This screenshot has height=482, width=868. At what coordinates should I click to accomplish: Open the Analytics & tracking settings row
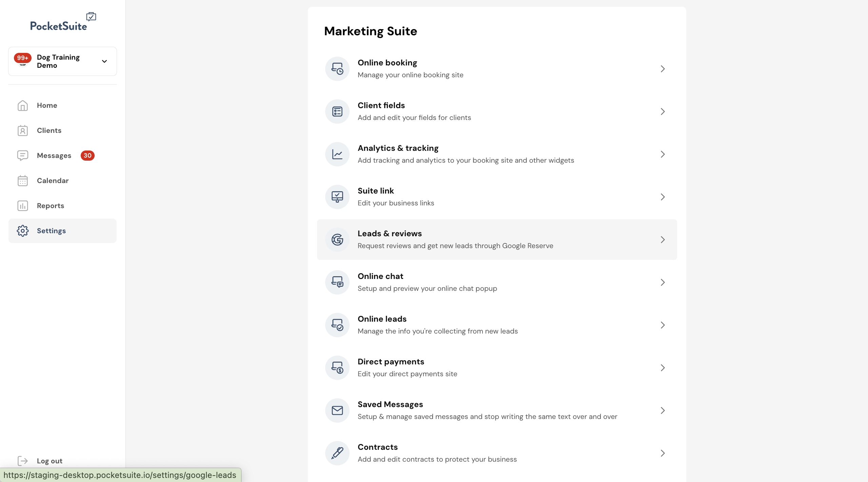coord(497,154)
